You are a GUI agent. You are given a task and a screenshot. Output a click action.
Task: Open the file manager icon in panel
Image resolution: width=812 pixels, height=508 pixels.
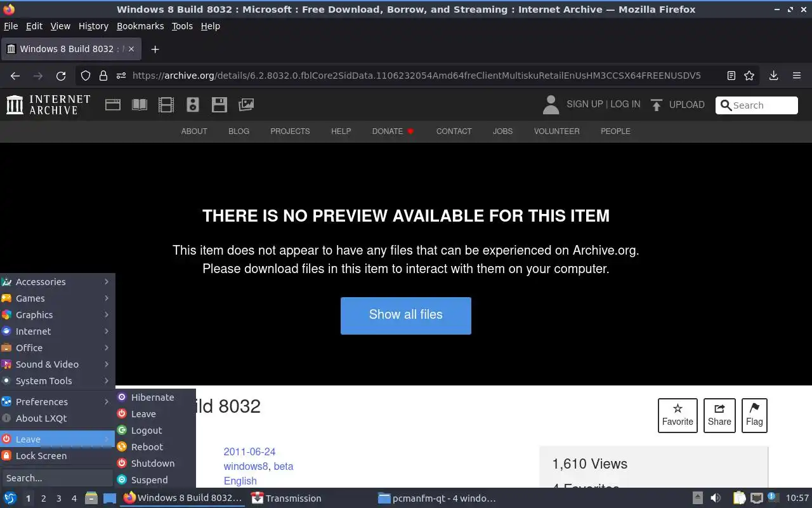(91, 498)
